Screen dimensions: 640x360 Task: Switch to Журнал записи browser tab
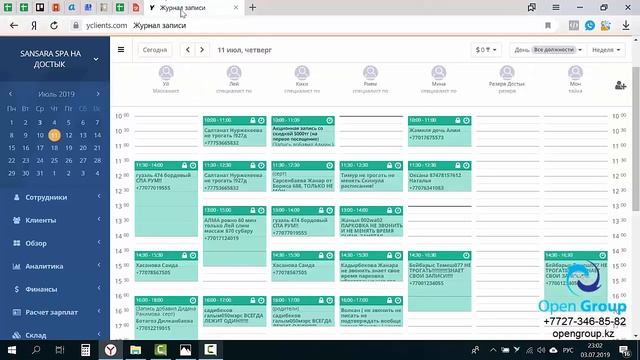194,8
